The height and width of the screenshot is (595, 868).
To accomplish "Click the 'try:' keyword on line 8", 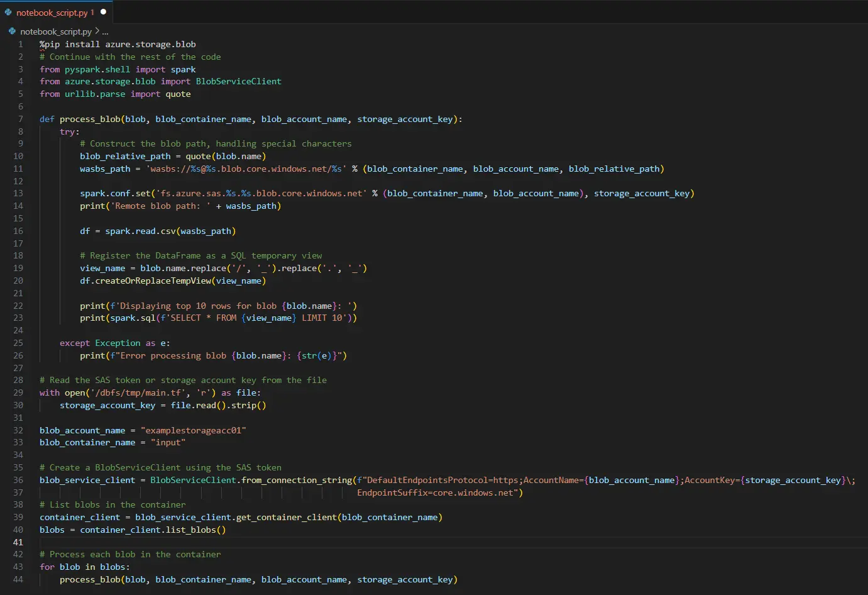I will click(70, 131).
